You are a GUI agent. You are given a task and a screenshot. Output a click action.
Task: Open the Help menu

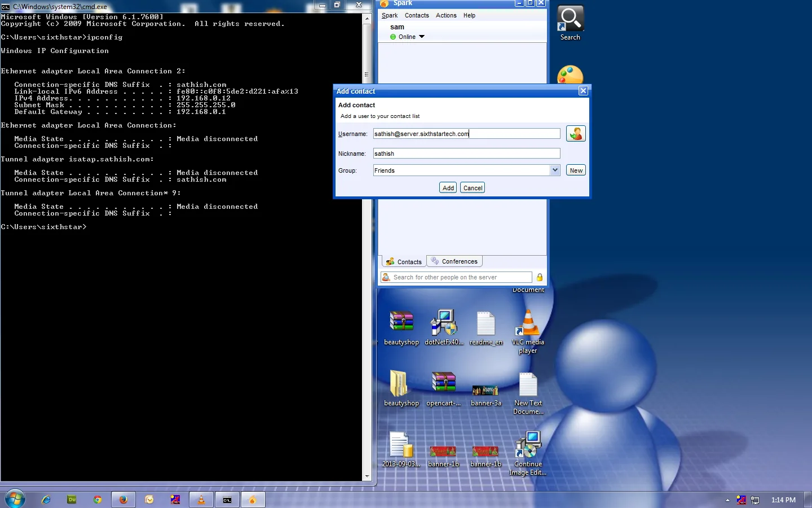point(469,16)
